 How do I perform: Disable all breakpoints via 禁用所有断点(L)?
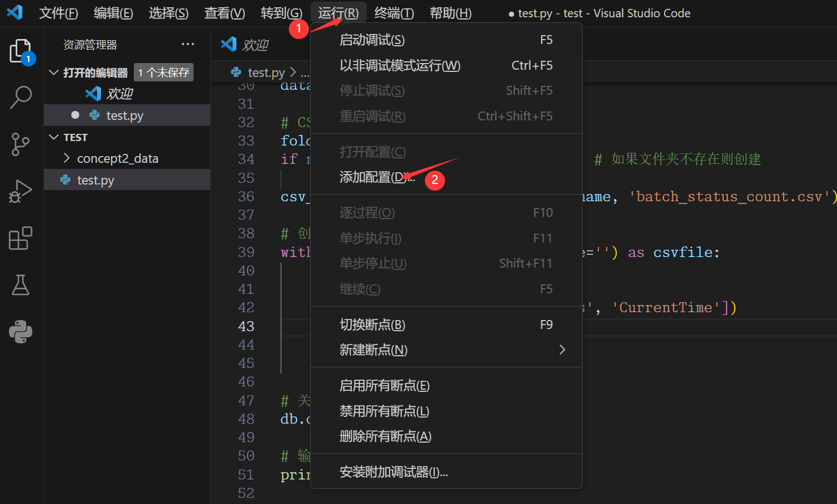[384, 411]
